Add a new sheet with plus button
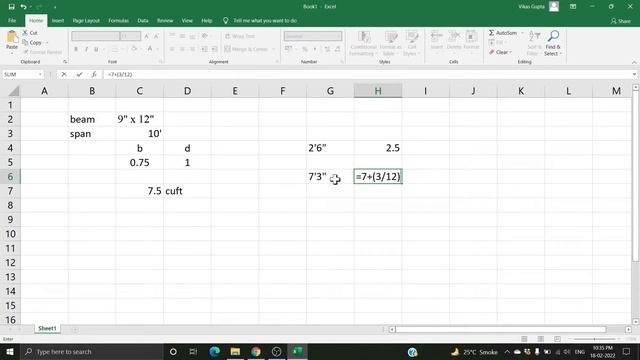This screenshot has width=640, height=360. [x=76, y=329]
